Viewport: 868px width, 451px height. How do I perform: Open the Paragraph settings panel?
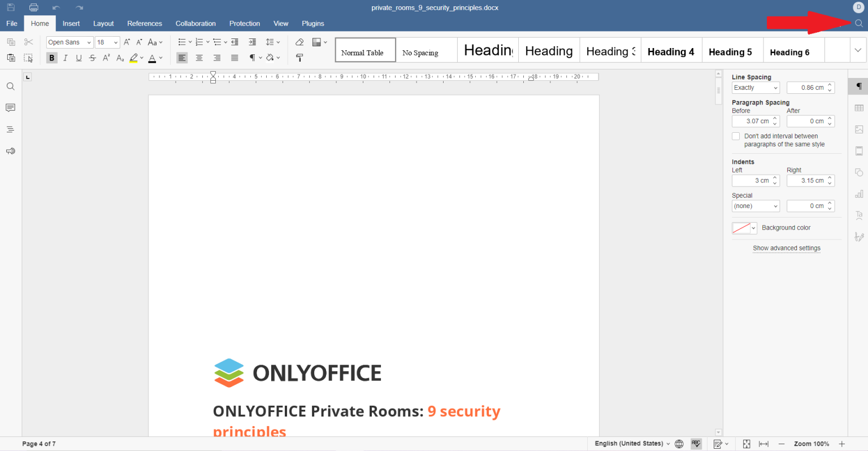click(x=858, y=86)
